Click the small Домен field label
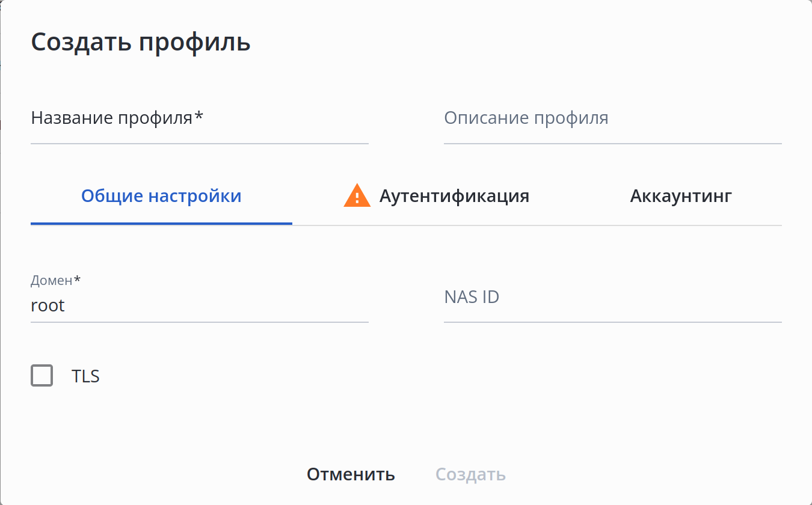Image resolution: width=812 pixels, height=505 pixels. tap(52, 280)
